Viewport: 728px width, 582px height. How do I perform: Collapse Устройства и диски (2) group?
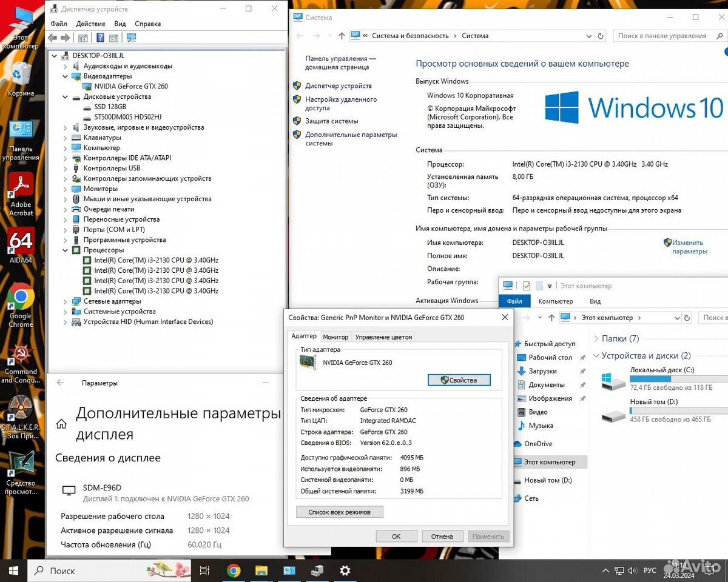tap(596, 356)
